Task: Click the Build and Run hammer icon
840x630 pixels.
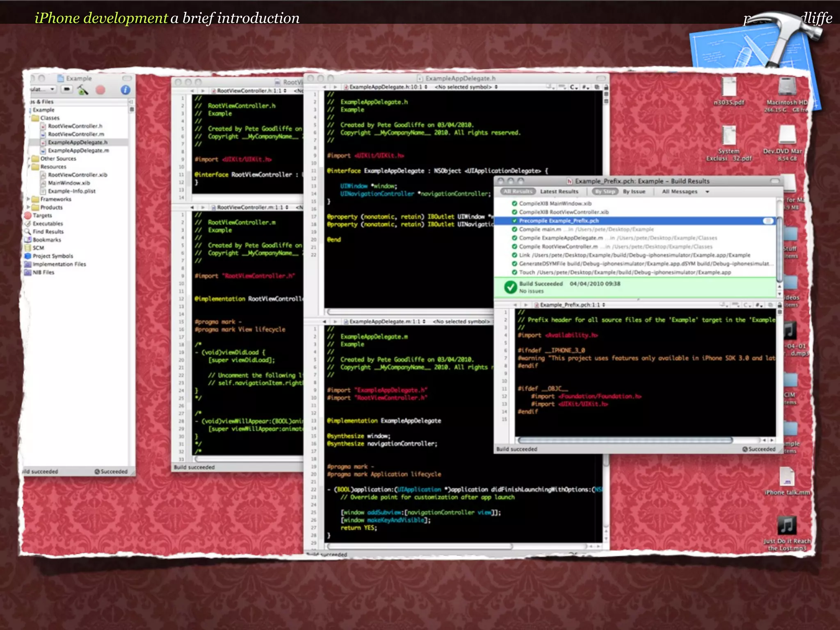Action: pos(83,89)
